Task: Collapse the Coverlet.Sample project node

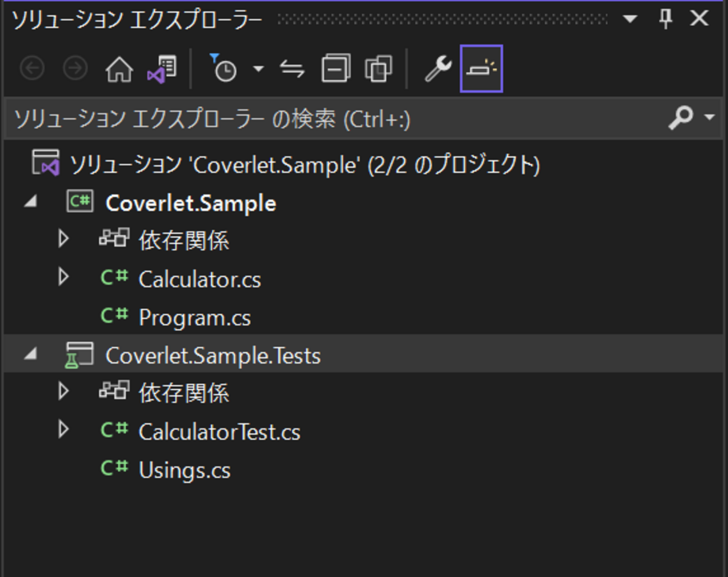Action: 31,202
